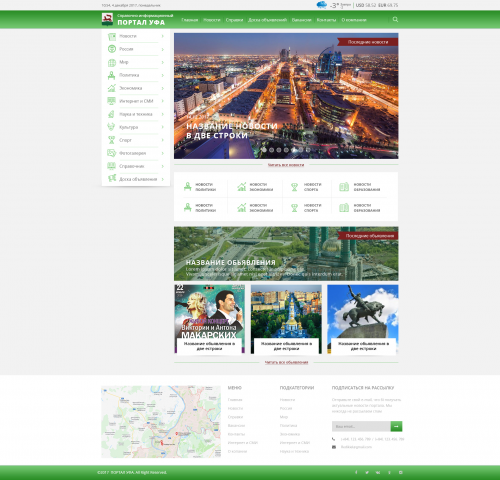Click upper-row Новости спорта trophy icon
500x480 pixels.
pos(294,187)
